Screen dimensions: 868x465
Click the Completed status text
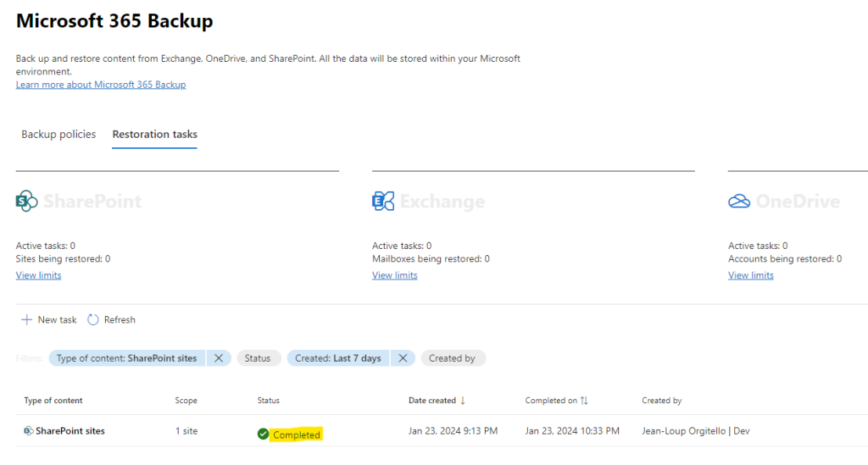tap(297, 435)
